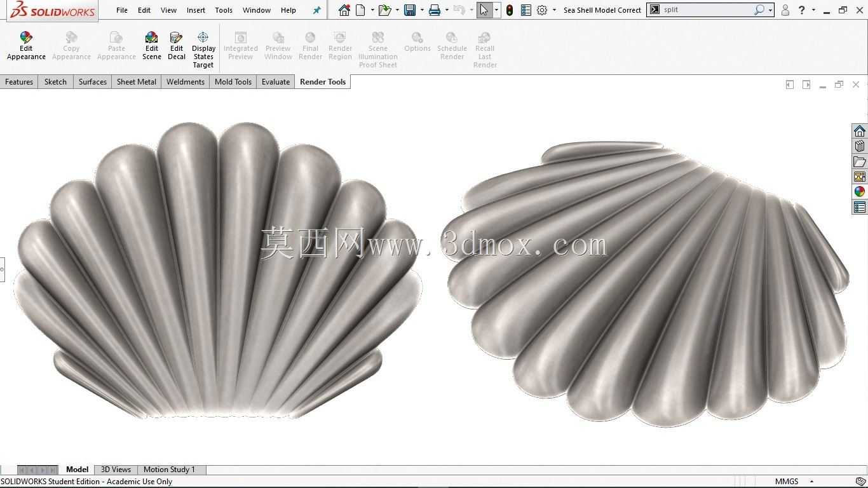Click the Open file icon

pyautogui.click(x=384, y=10)
